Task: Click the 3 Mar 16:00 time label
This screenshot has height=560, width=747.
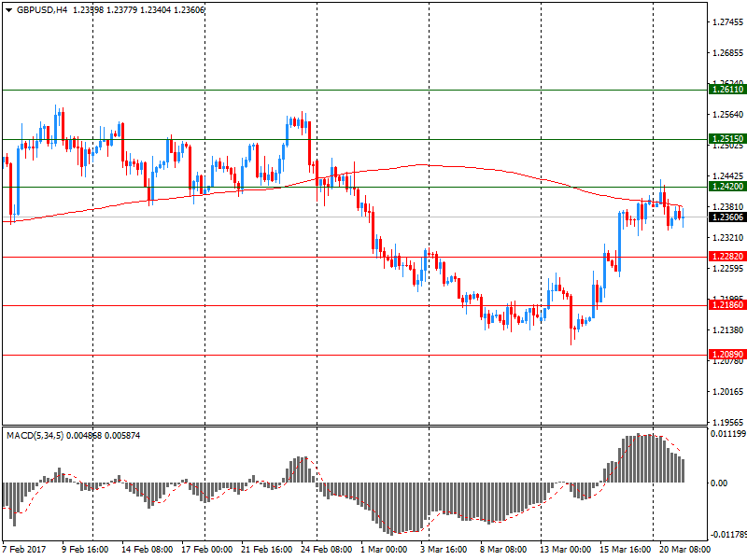Action: (444, 550)
